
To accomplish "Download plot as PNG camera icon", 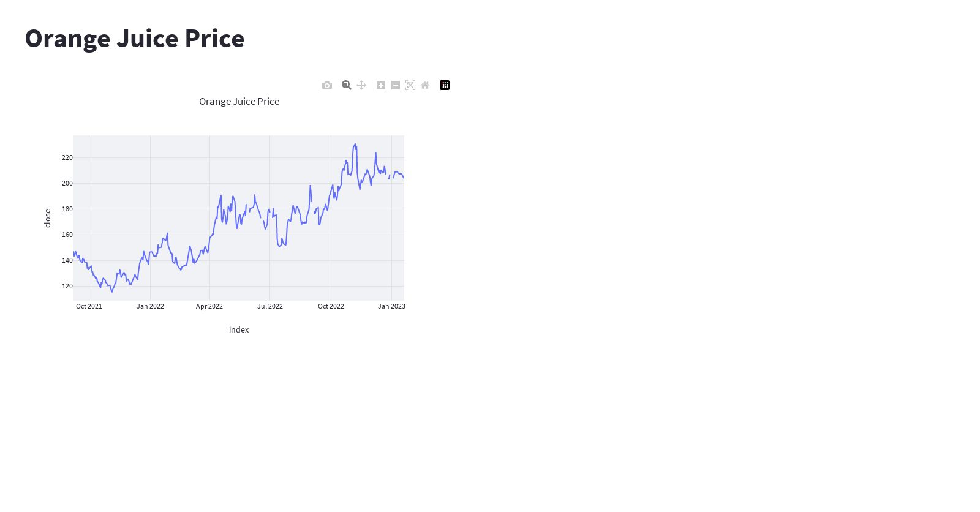I will (327, 85).
